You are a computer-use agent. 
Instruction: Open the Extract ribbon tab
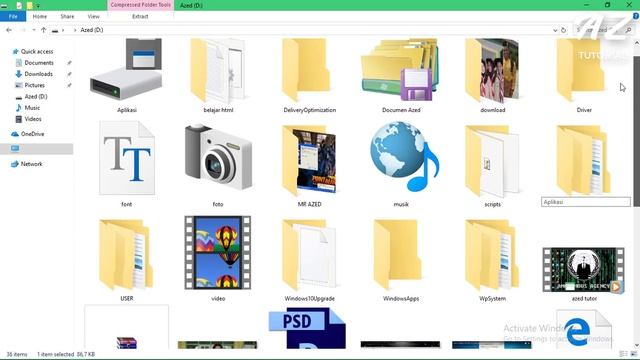coord(140,16)
